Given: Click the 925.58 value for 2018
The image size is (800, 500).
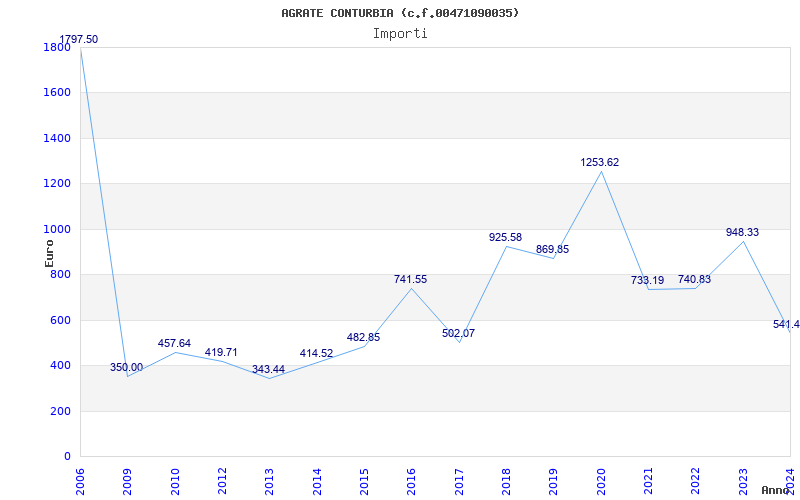Looking at the screenshot, I should (x=505, y=238).
